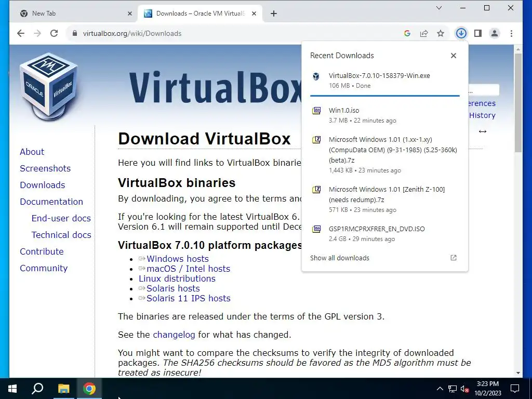This screenshot has width=532, height=399.
Task: Open the Community sidebar link
Action: (x=44, y=268)
